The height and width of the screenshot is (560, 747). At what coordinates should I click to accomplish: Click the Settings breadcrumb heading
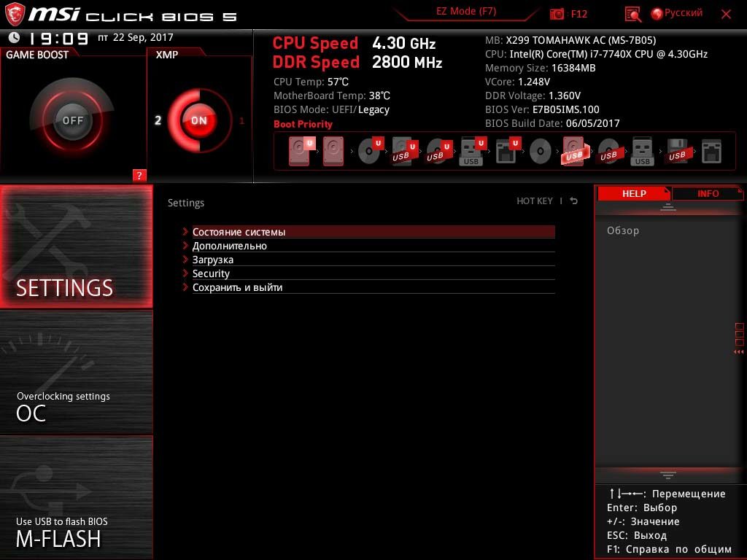pyautogui.click(x=186, y=203)
